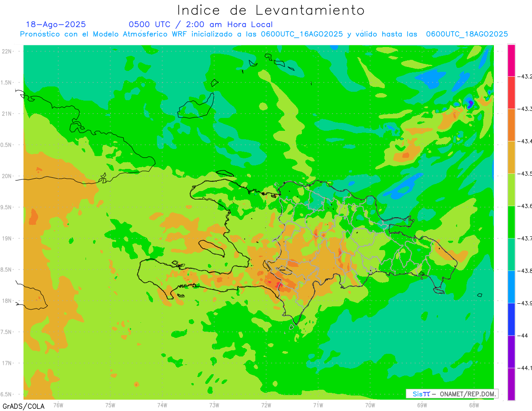Click the "-44.1" colorbar value
The width and height of the screenshot is (532, 411).
click(x=525, y=368)
